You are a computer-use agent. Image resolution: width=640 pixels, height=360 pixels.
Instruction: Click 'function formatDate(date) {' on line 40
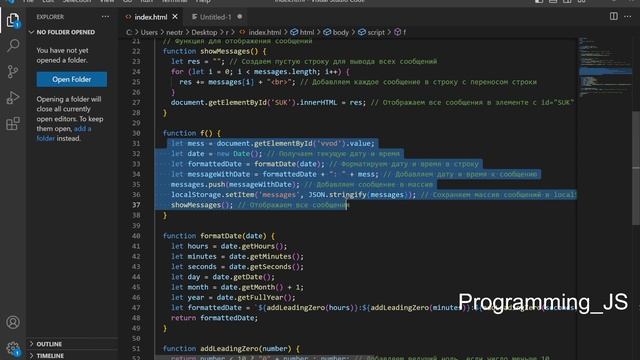tap(219, 236)
